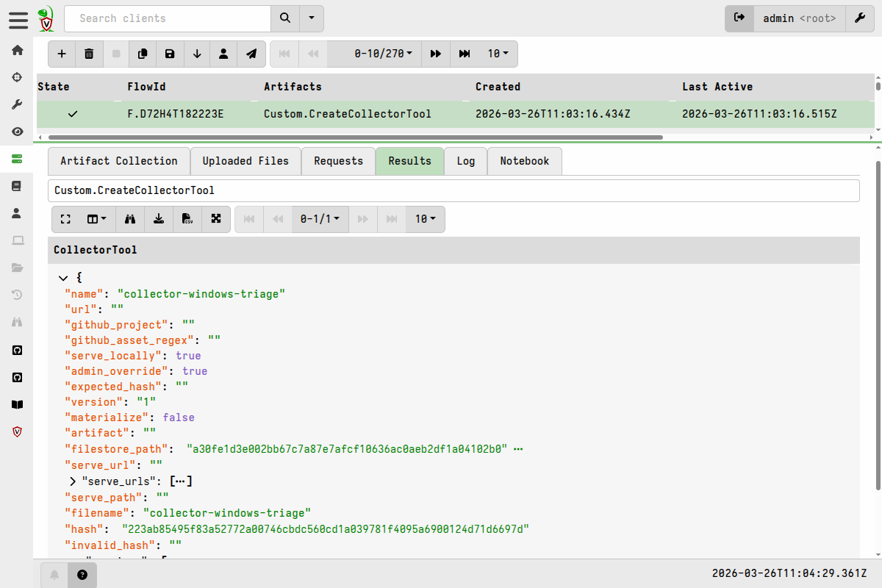The width and height of the screenshot is (882, 588).
Task: Go to the Home dashboard sidebar icon
Action: coord(18,51)
